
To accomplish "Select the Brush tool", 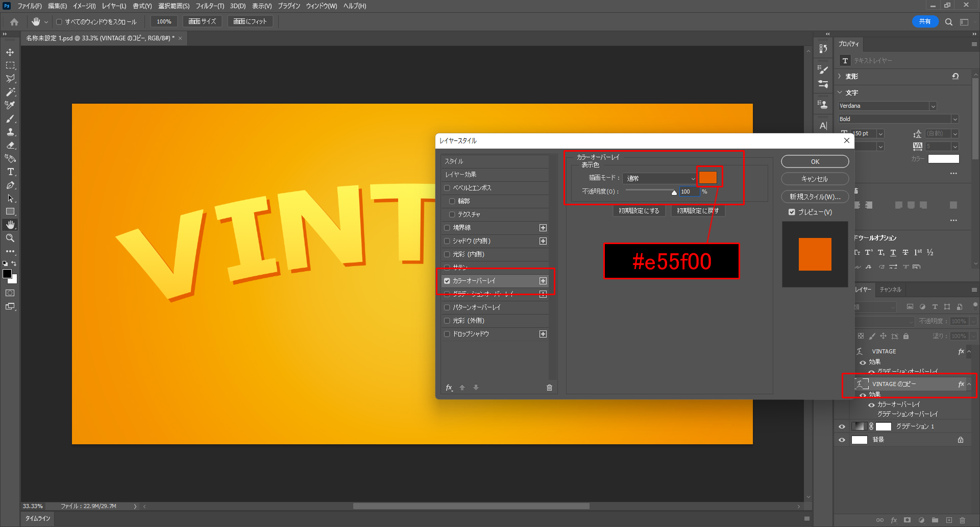I will (10, 118).
